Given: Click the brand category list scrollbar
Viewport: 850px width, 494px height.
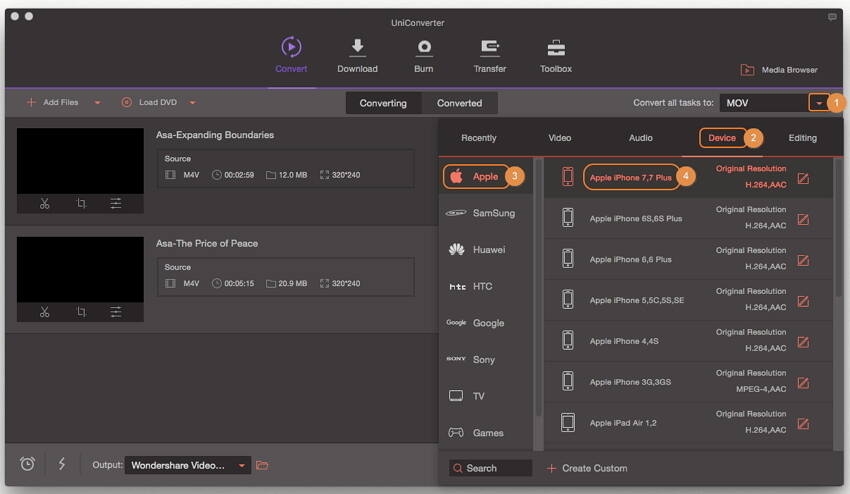Looking at the screenshot, I should pyautogui.click(x=539, y=287).
